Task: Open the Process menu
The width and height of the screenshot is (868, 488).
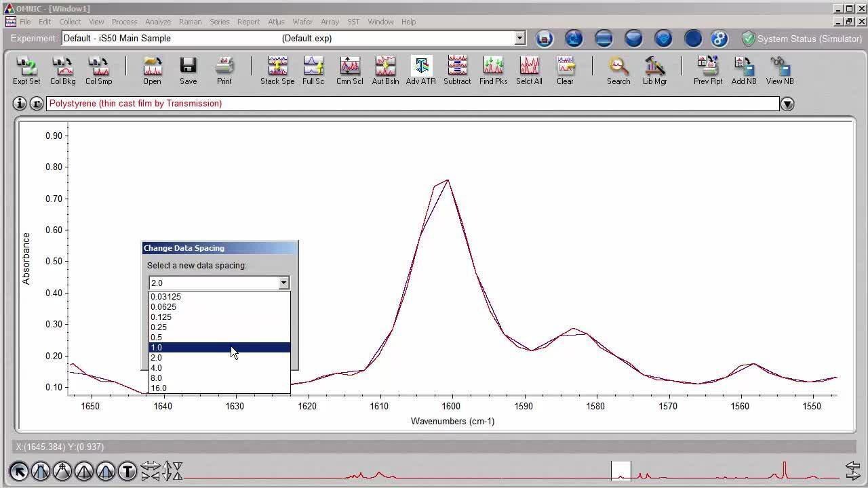Action: pyautogui.click(x=124, y=22)
